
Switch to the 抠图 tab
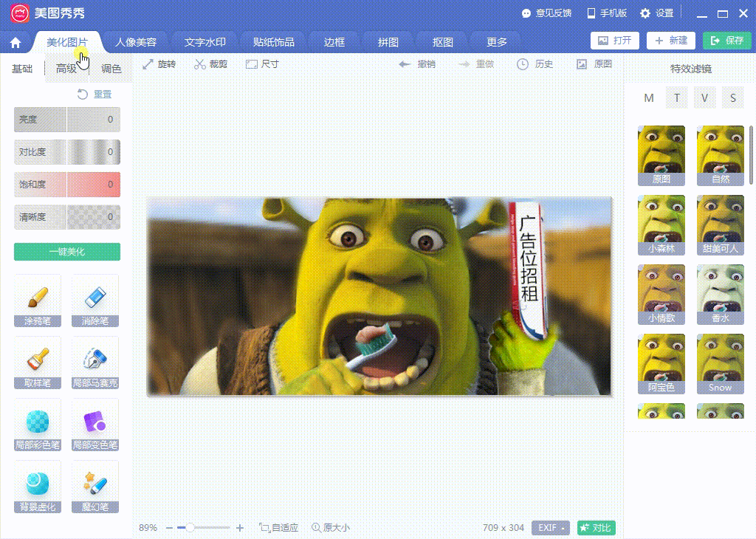443,42
